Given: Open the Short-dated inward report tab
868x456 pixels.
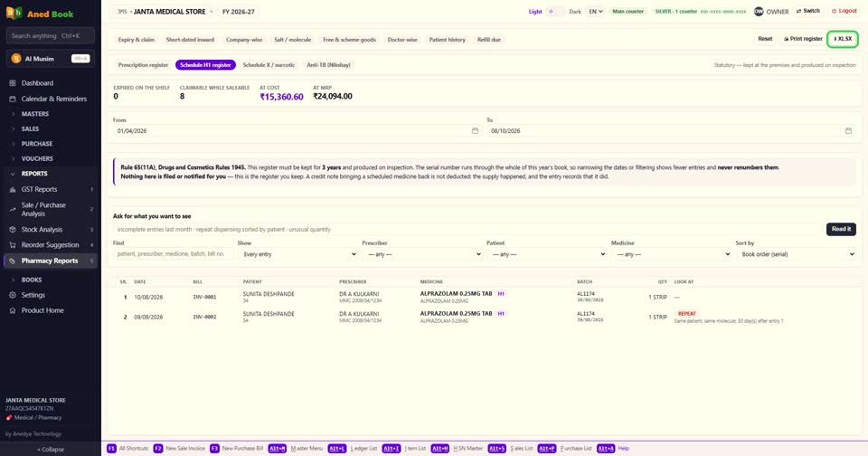Looking at the screenshot, I should (x=190, y=40).
